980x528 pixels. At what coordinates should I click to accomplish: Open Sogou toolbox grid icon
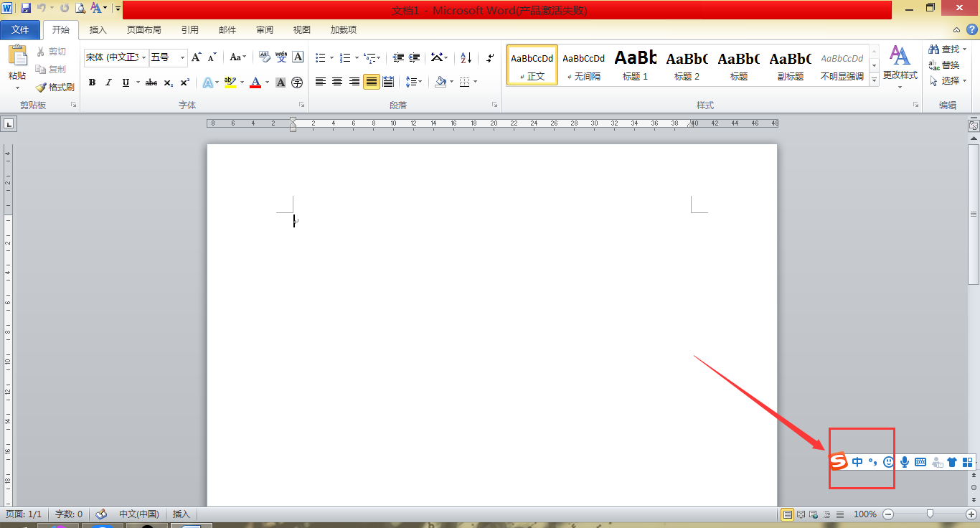[x=967, y=462]
